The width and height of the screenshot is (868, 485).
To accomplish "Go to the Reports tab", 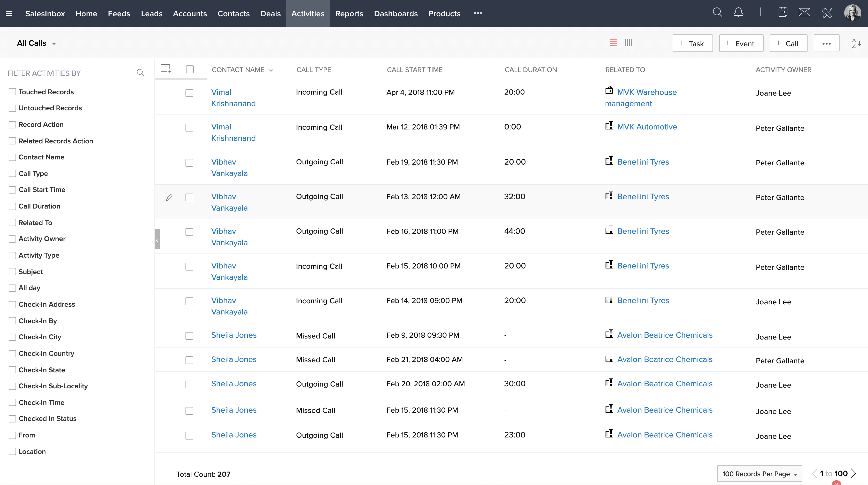I will tap(349, 13).
